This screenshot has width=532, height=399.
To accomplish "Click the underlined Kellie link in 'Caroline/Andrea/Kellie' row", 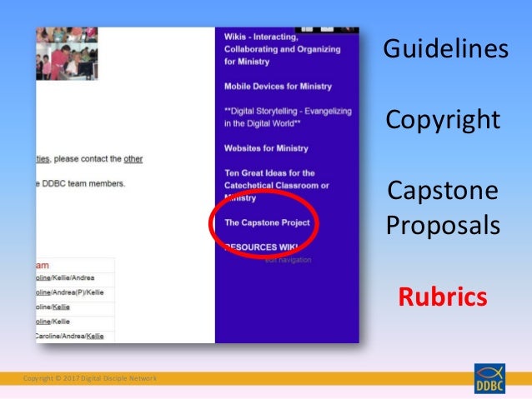I will pyautogui.click(x=95, y=336).
